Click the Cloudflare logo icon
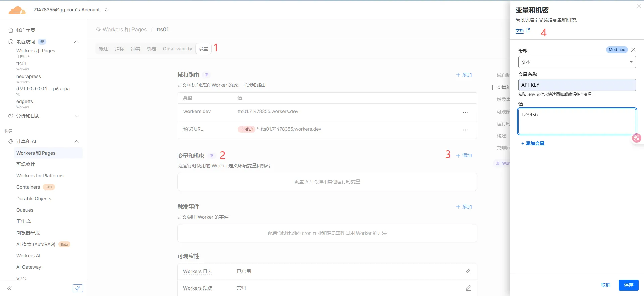The height and width of the screenshot is (296, 644). (x=17, y=10)
